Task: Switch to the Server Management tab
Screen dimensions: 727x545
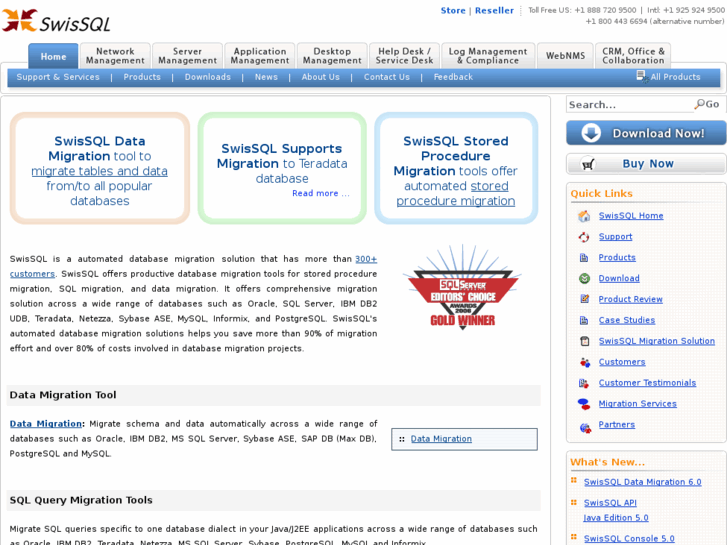Action: (187, 56)
